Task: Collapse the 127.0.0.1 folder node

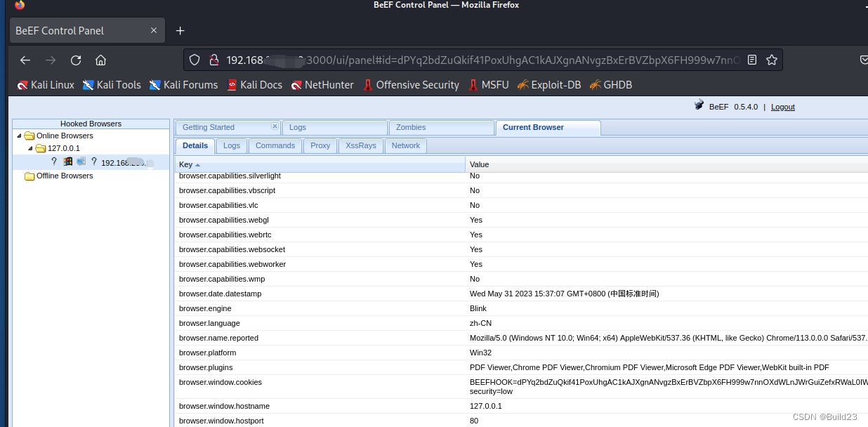Action: [30, 149]
